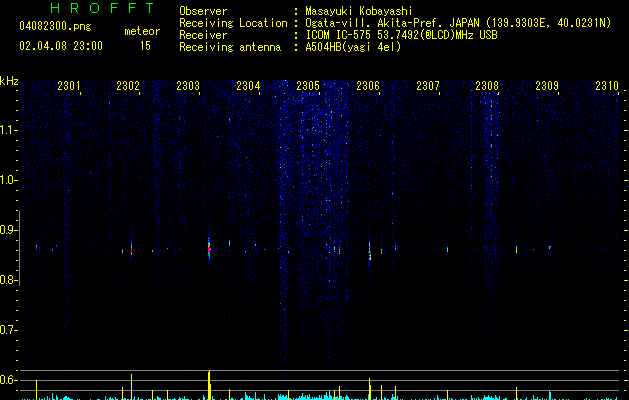This screenshot has width=629, height=400.
Task: Click the 2302 time axis label
Action: coord(128,86)
